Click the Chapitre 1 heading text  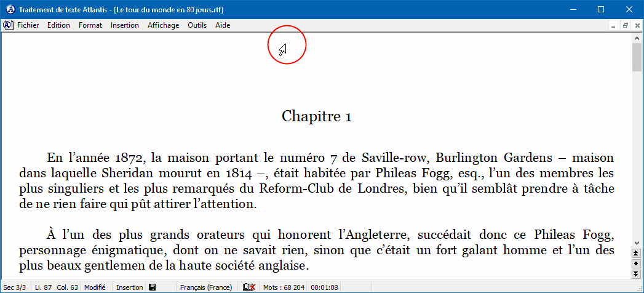coord(316,116)
